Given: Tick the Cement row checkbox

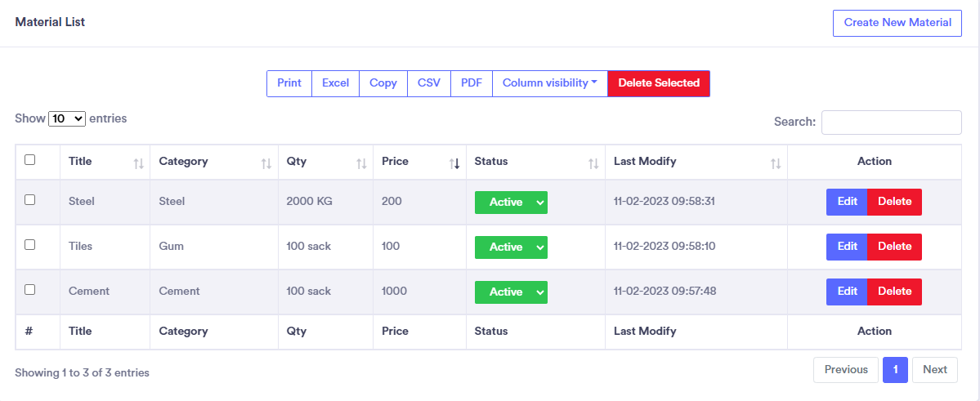Looking at the screenshot, I should [x=30, y=289].
